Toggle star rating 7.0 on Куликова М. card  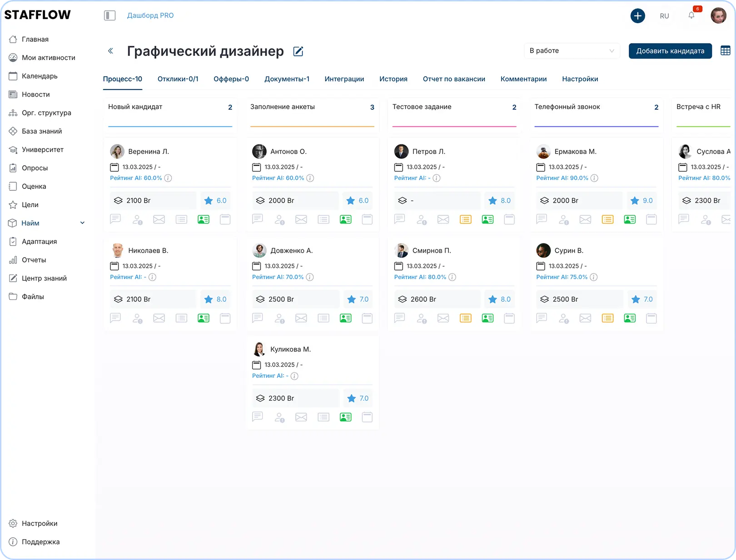pyautogui.click(x=351, y=398)
